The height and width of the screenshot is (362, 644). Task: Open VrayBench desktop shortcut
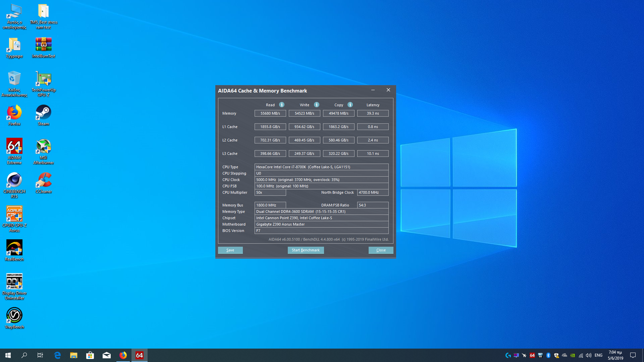pyautogui.click(x=14, y=318)
